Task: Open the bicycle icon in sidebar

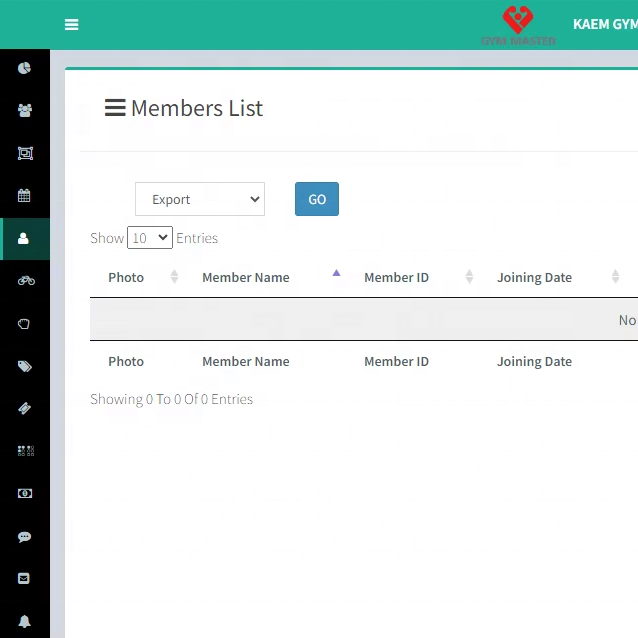Action: pos(25,281)
